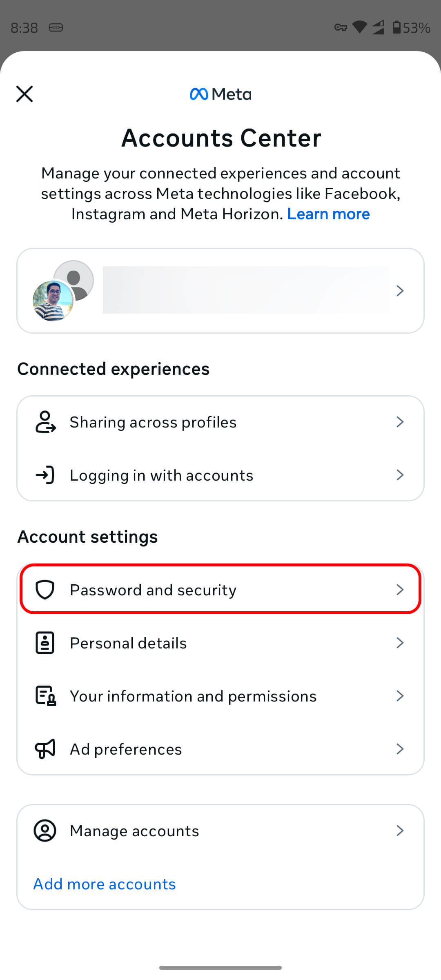Tap the information and permissions document icon
Image resolution: width=441 pixels, height=980 pixels.
pos(46,696)
